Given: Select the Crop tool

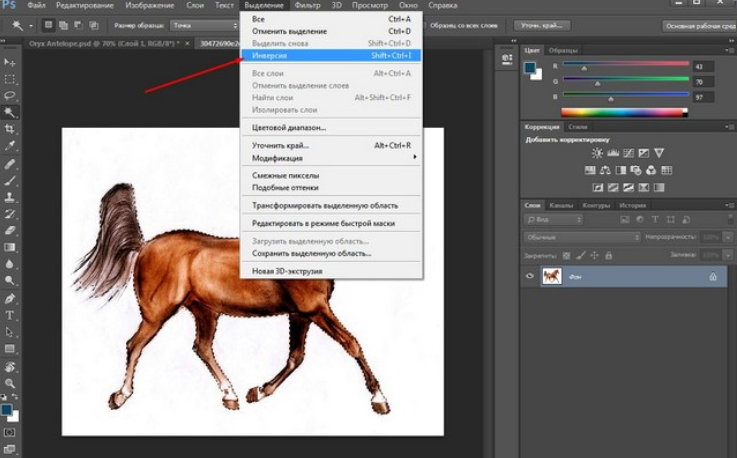Looking at the screenshot, I should (x=9, y=129).
